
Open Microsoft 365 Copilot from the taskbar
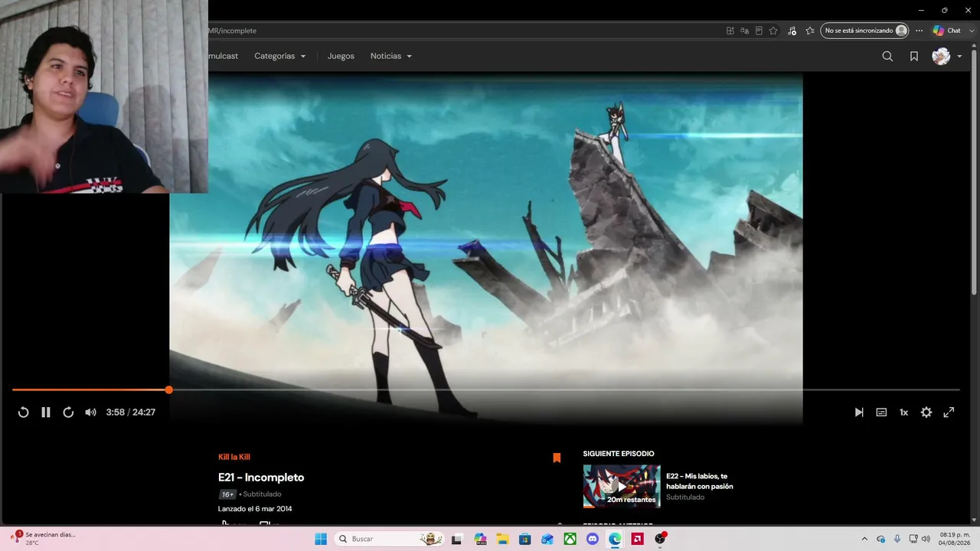[x=480, y=539]
